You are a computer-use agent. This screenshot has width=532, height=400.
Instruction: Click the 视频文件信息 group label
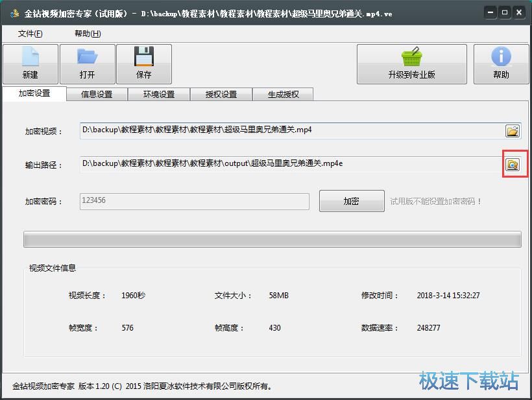click(53, 268)
